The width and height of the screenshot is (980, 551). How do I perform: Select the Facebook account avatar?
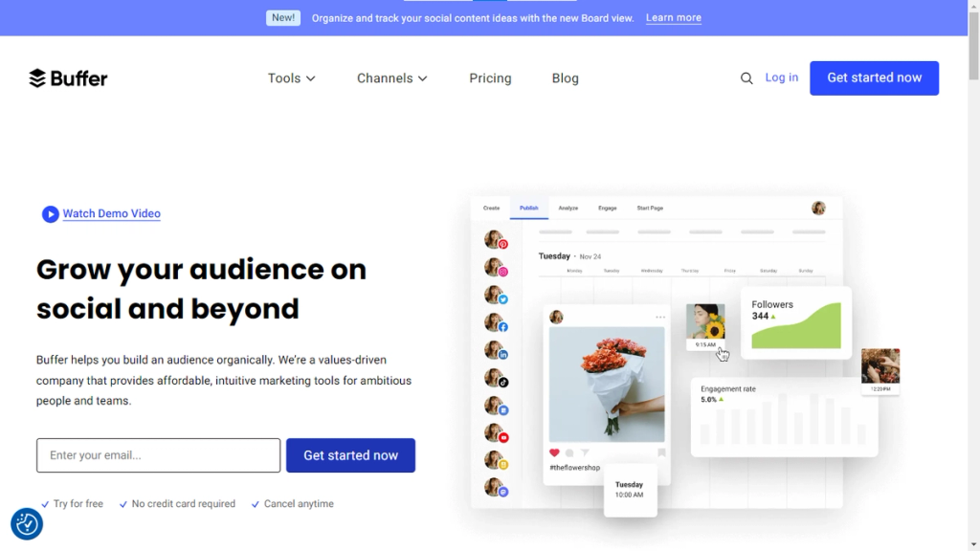pos(496,322)
